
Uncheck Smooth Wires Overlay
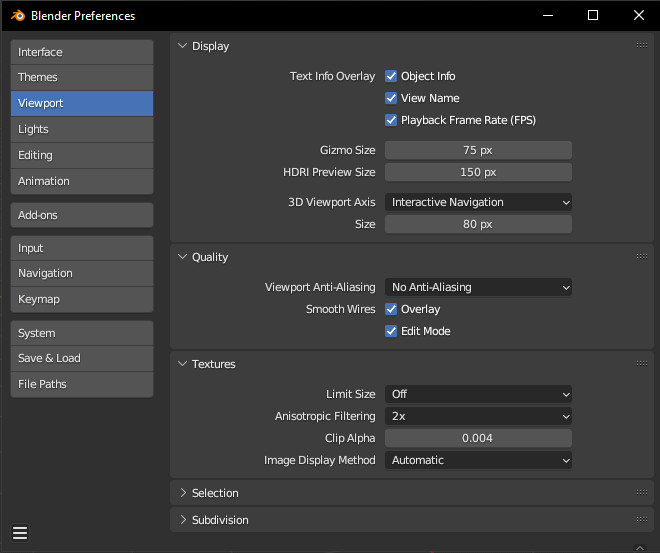point(391,309)
